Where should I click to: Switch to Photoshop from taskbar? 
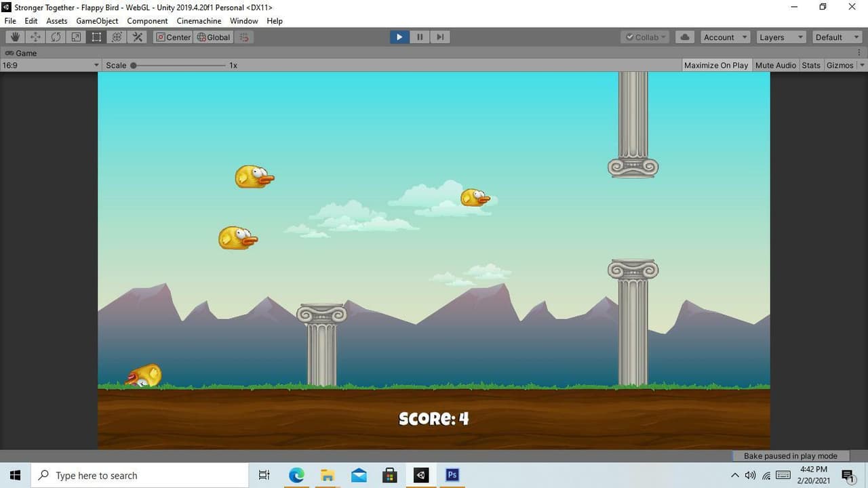[452, 475]
